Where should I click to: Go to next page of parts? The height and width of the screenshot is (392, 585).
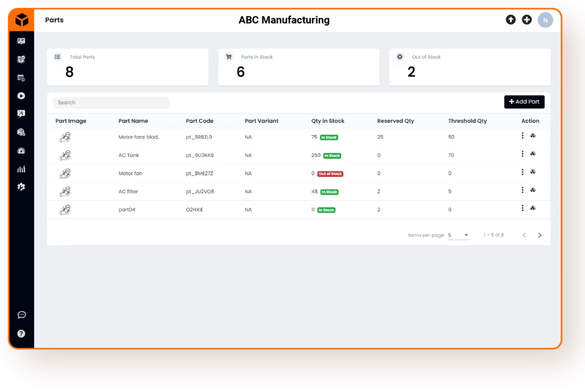point(539,235)
